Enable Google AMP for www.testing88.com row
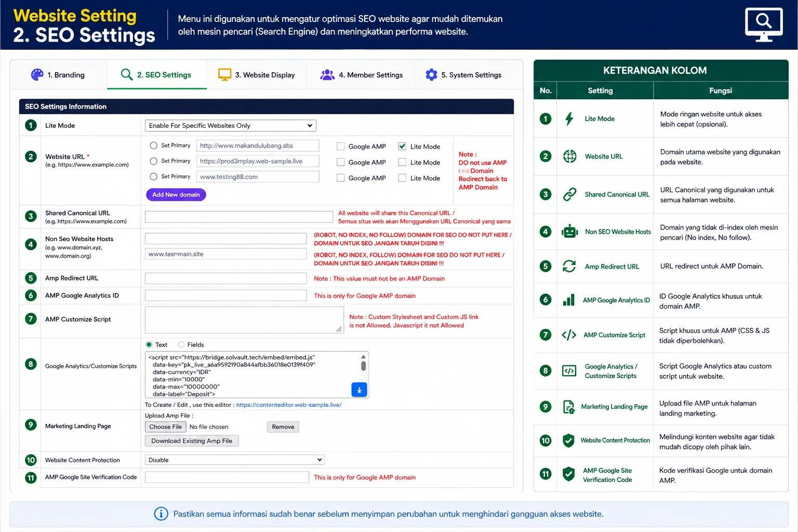Screen dimensions: 798x532 [x=341, y=178]
